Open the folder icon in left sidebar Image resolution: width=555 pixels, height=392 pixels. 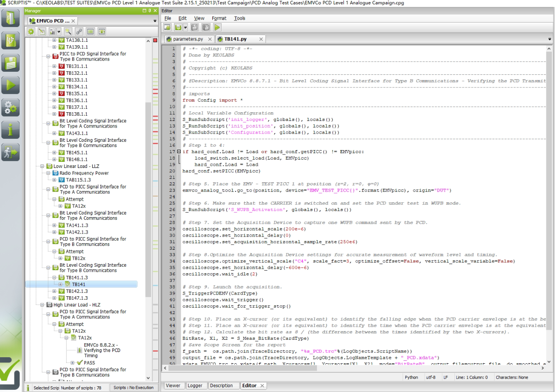11,18
